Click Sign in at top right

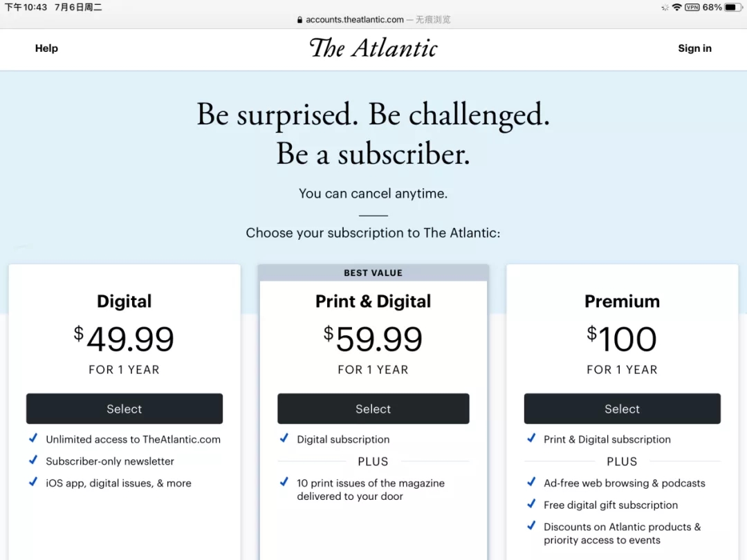click(694, 48)
